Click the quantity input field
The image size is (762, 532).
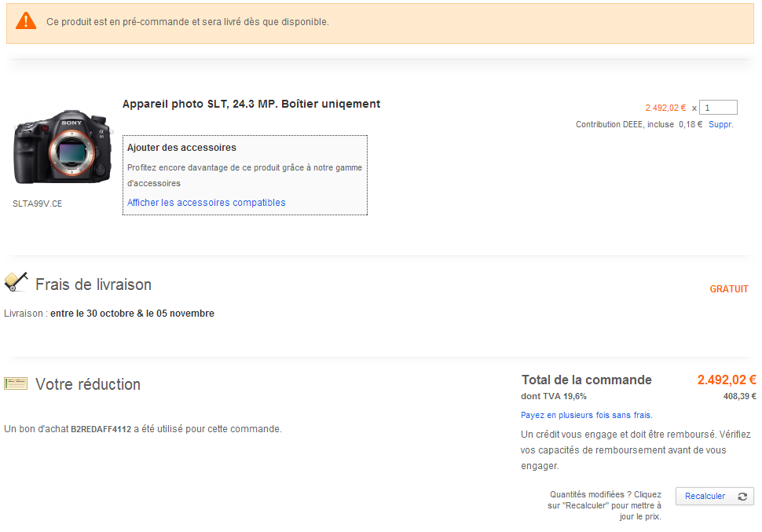719,108
